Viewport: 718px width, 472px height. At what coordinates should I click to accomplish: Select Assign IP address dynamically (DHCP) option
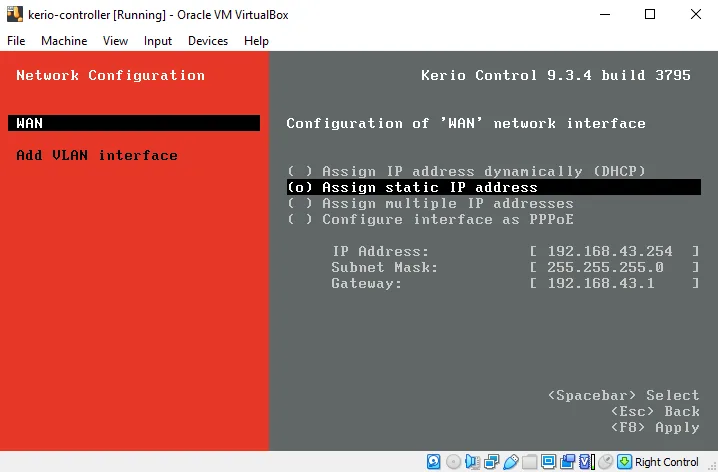coord(466,171)
